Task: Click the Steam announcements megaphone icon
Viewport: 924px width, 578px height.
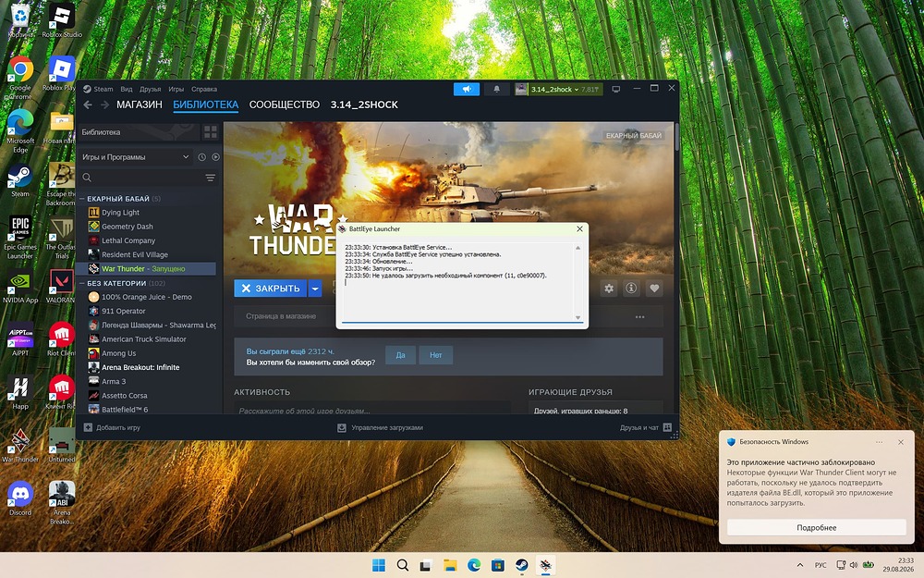Action: click(466, 89)
